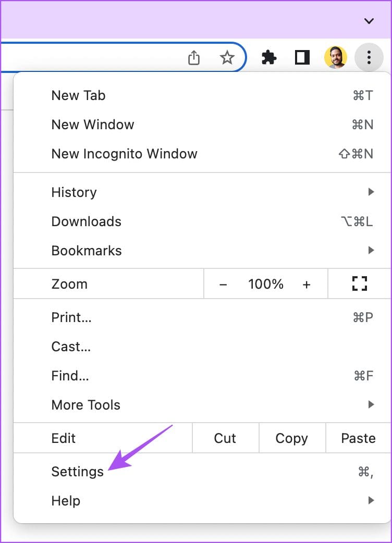Open Settings from the menu
This screenshot has height=543, width=392.
click(78, 472)
